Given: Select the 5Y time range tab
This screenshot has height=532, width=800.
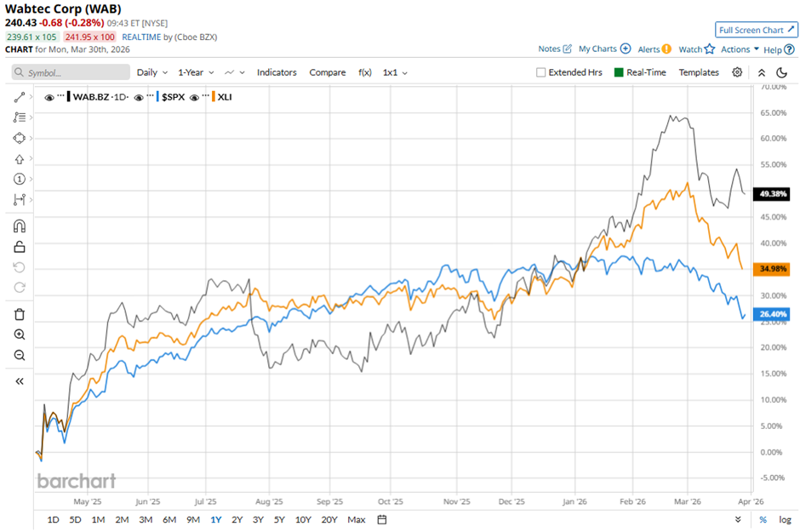Looking at the screenshot, I should (279, 519).
